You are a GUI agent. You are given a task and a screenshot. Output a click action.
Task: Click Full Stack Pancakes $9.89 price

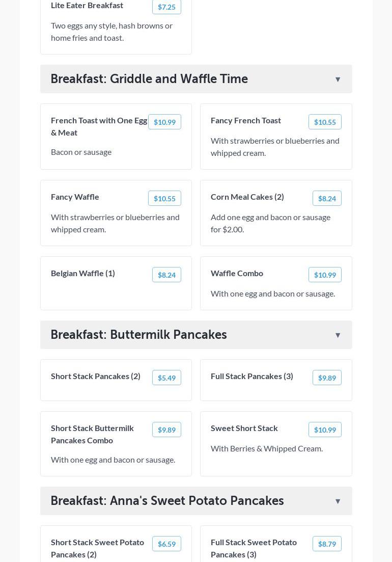pyautogui.click(x=327, y=378)
